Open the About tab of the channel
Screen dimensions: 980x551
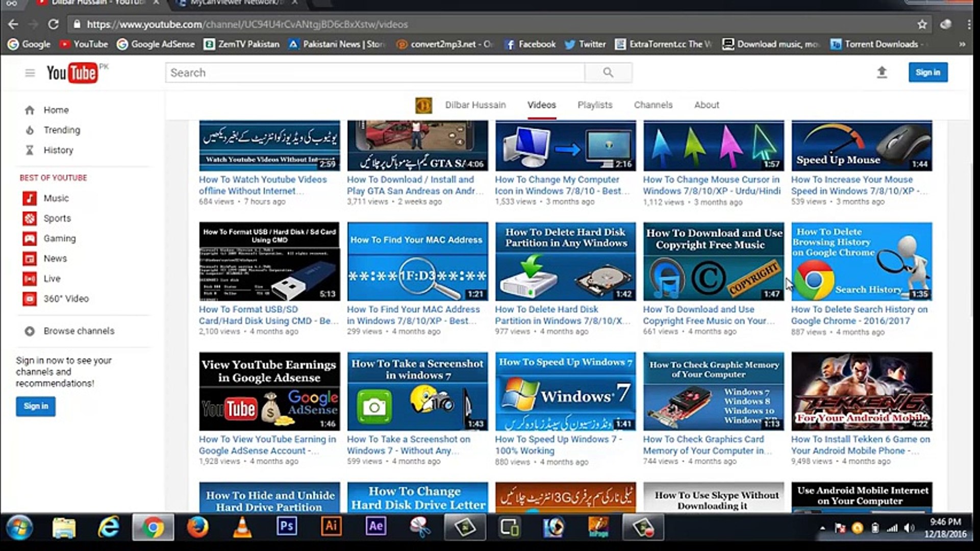[707, 105]
